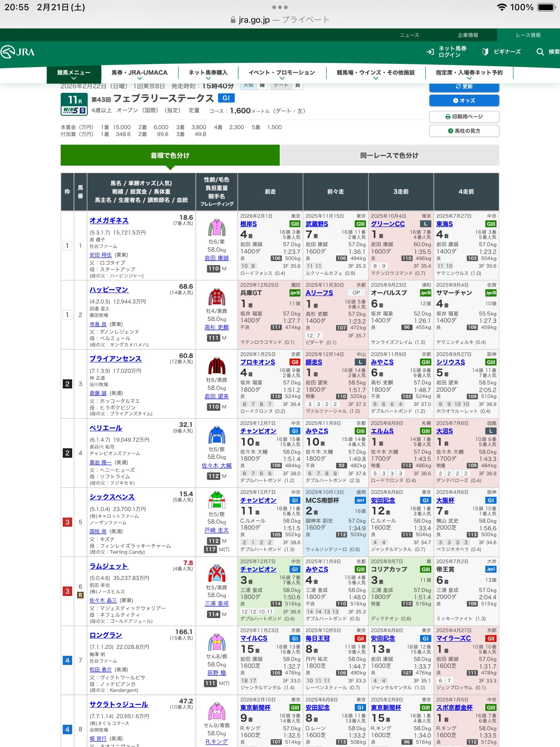Open horse link オメガギネス
The height and width of the screenshot is (747, 560).
[109, 220]
